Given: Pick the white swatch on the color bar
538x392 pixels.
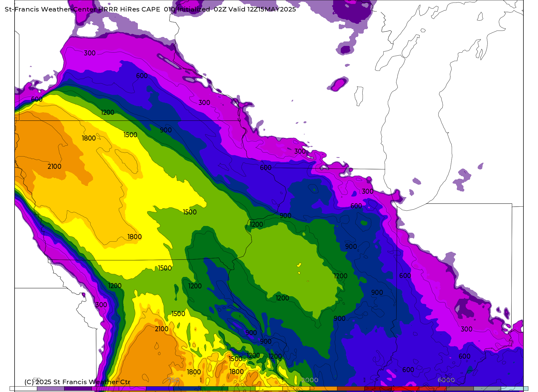Looking at the screenshot, I should pos(24,389).
